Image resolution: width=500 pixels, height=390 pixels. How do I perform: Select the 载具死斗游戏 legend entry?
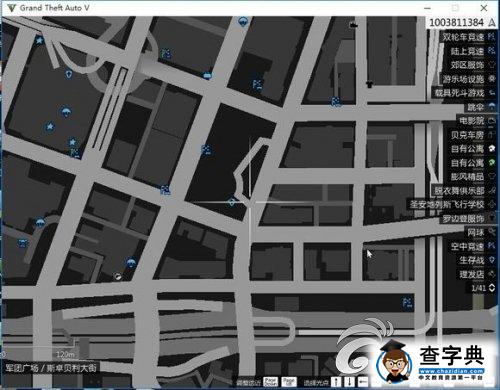coord(464,93)
